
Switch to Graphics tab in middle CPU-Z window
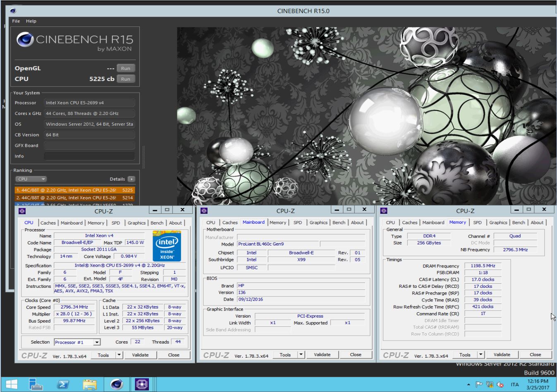point(318,222)
